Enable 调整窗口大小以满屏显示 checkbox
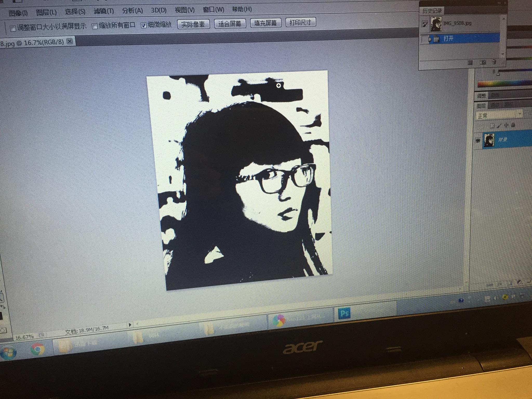 click(13, 28)
